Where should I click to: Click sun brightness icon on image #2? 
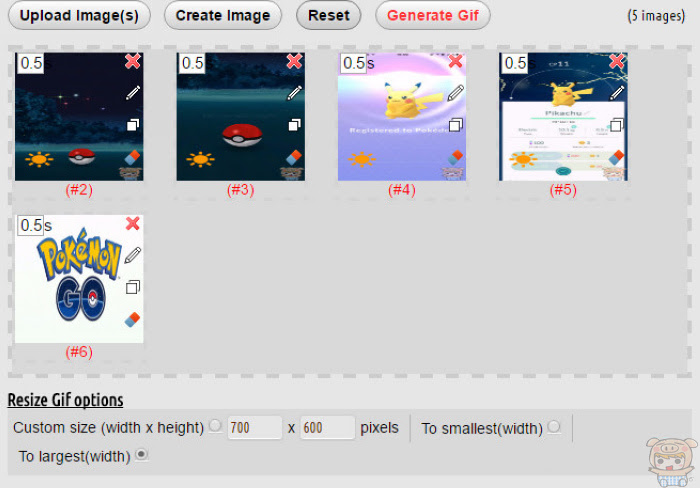(39, 159)
